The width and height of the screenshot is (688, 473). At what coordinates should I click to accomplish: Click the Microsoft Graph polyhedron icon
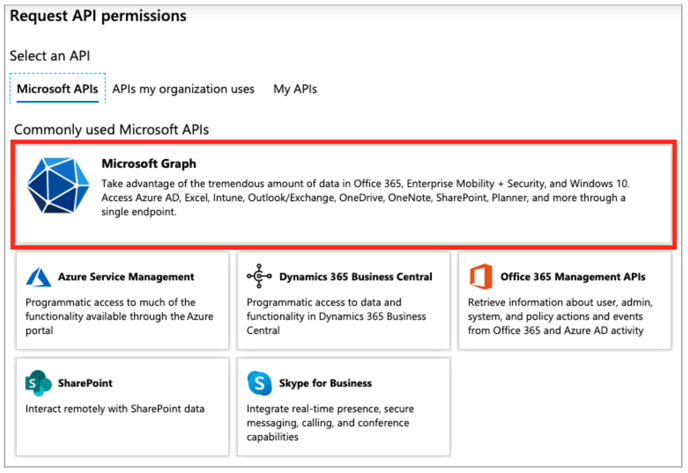pyautogui.click(x=58, y=186)
